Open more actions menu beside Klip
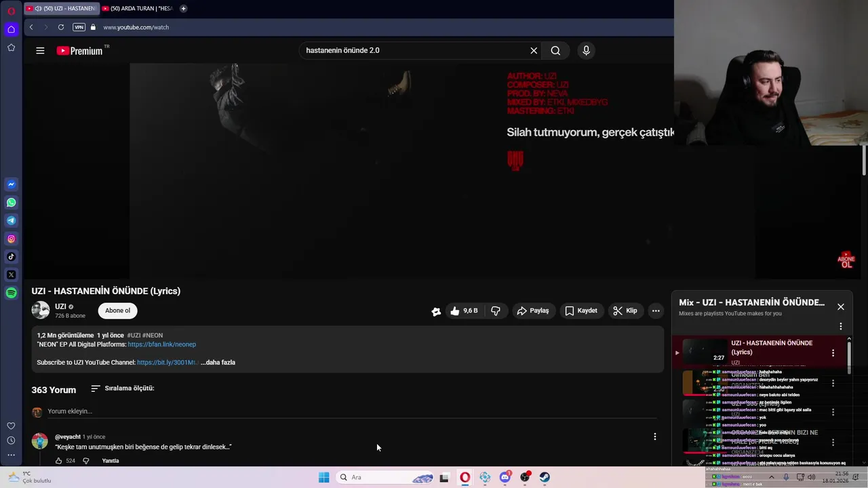 tap(656, 310)
